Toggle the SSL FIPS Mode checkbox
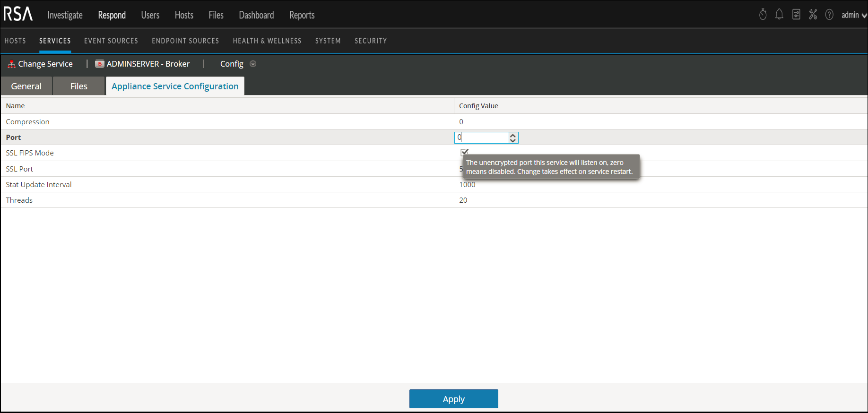Viewport: 868px width, 413px height. click(464, 152)
